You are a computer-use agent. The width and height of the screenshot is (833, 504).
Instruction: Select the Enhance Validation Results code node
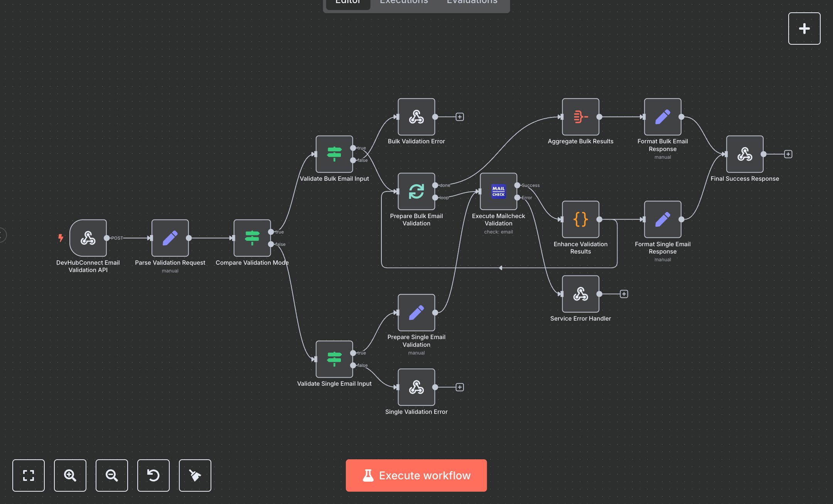(580, 220)
